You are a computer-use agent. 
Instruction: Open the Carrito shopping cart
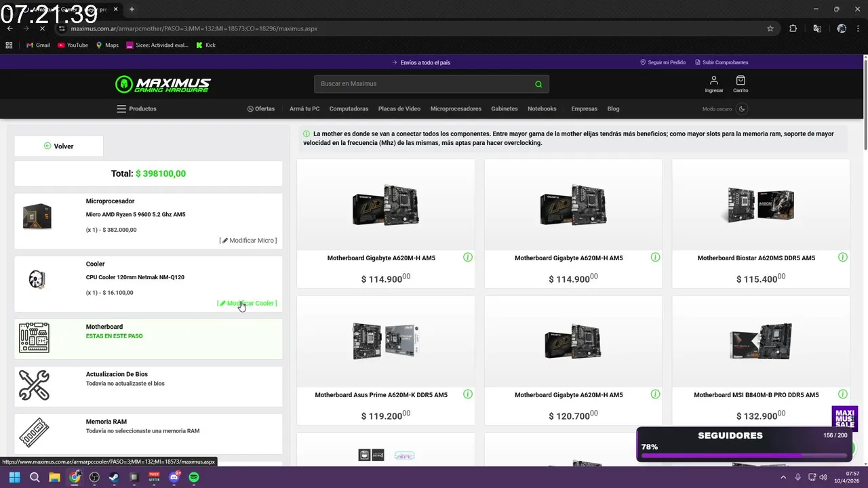741,84
